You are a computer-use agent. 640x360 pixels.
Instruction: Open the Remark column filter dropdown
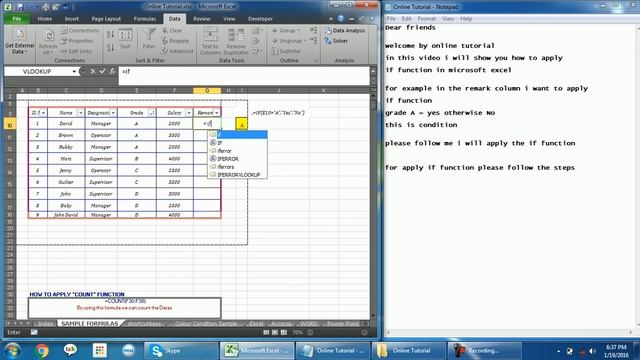coord(217,113)
